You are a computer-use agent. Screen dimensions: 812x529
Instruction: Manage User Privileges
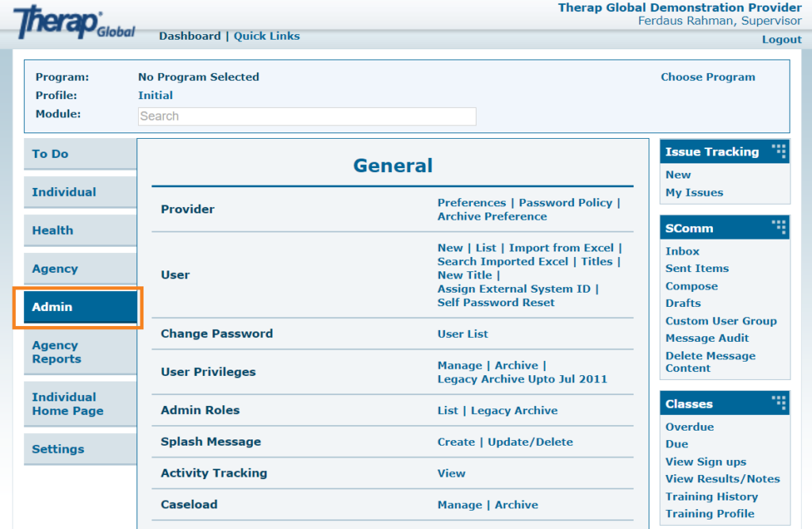click(x=460, y=366)
